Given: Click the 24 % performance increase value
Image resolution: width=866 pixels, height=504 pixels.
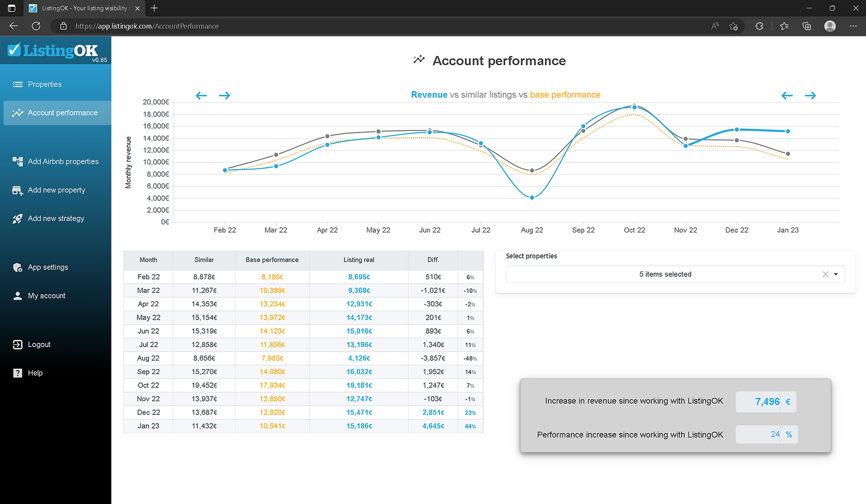Looking at the screenshot, I should tap(775, 435).
